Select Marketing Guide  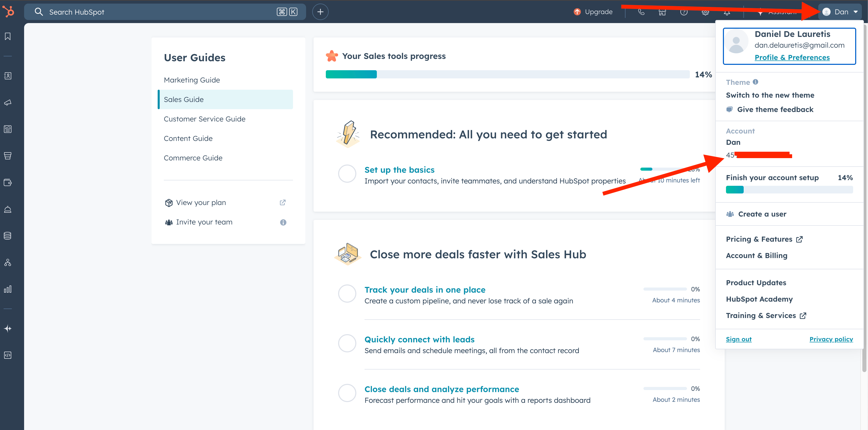coord(192,80)
